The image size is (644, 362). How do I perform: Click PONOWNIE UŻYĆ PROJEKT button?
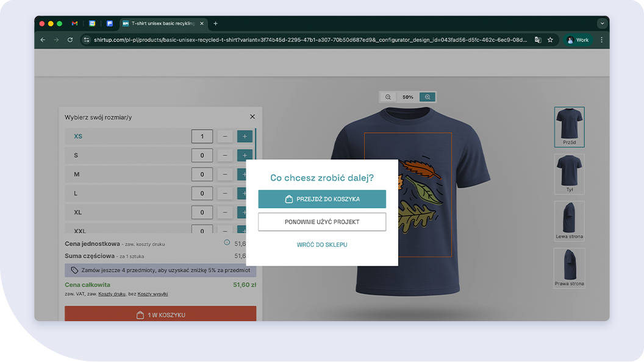point(322,222)
